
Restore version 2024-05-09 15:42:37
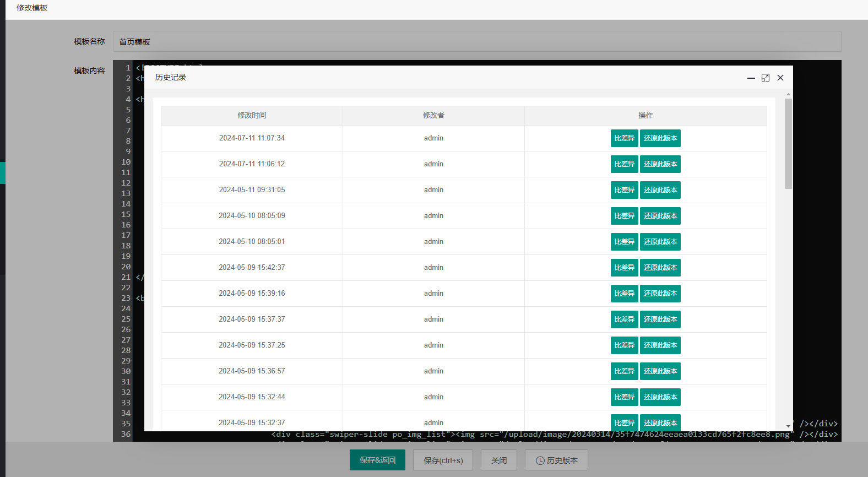[660, 268]
